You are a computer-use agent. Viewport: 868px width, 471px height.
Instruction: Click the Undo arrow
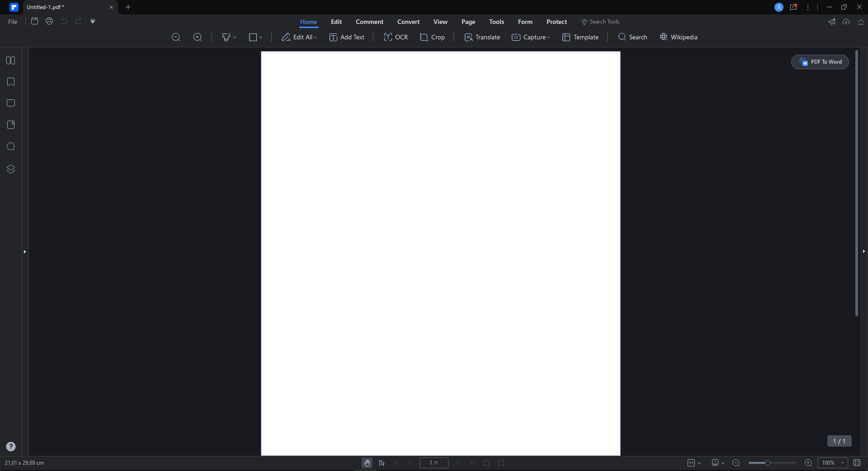64,21
